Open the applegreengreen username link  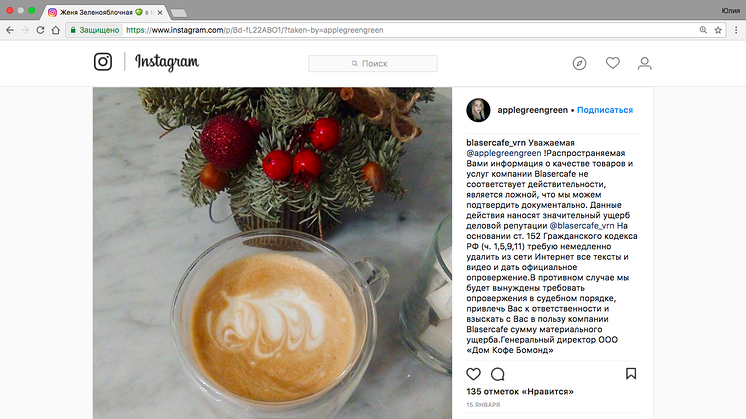(532, 110)
